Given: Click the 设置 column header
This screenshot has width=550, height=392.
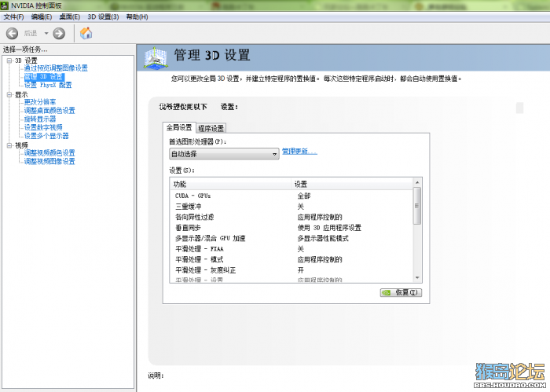Looking at the screenshot, I should coord(352,184).
